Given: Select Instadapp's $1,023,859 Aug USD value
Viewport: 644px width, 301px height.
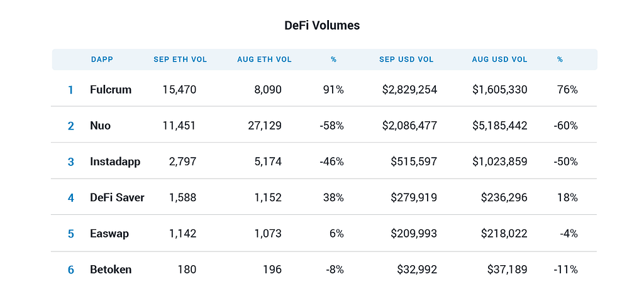Looking at the screenshot, I should click(499, 161).
